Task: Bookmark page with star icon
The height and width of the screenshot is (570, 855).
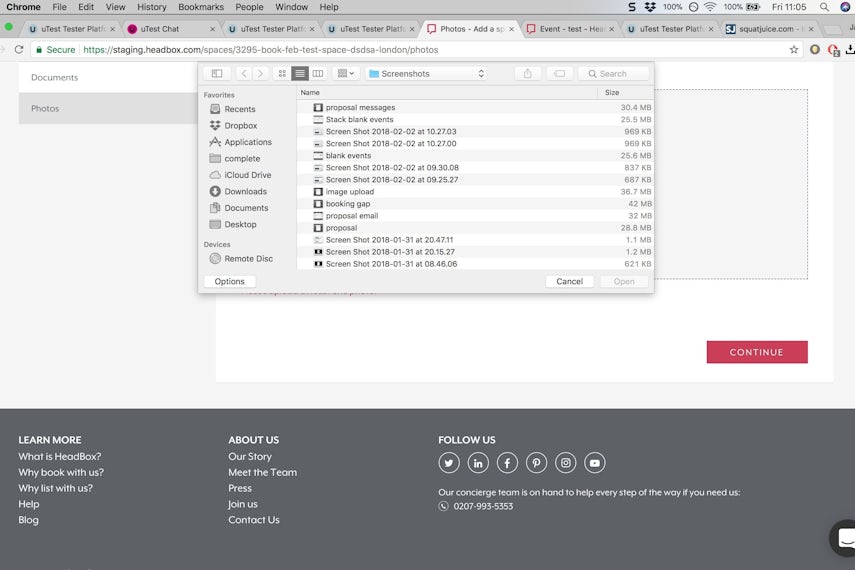Action: (x=794, y=49)
